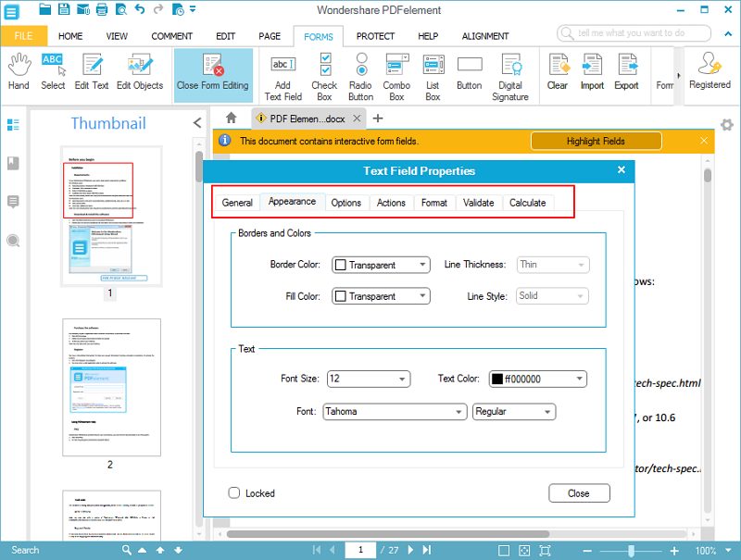This screenshot has width=741, height=560.
Task: Switch to the General tab
Action: (x=237, y=203)
